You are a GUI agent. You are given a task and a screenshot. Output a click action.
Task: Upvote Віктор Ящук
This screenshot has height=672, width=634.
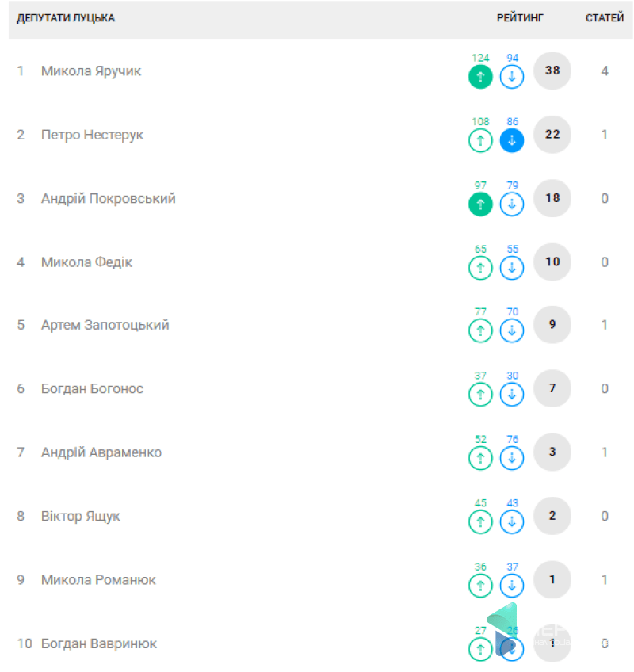point(480,521)
